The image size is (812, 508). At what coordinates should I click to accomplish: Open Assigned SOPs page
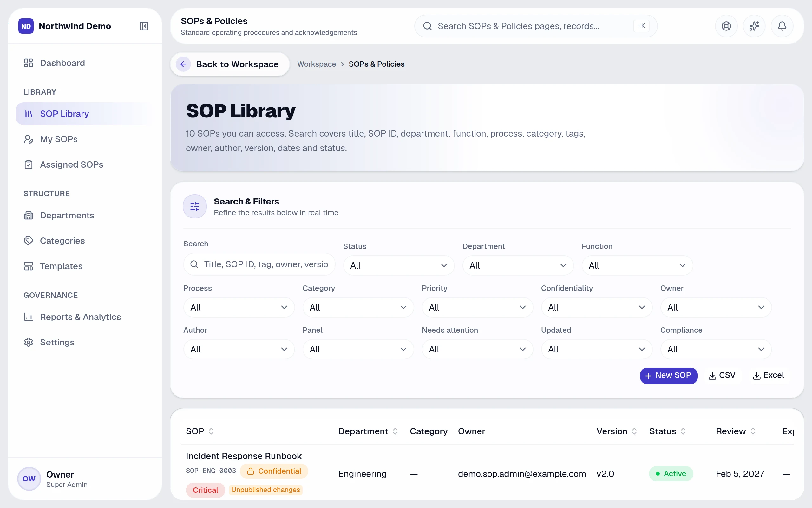pyautogui.click(x=85, y=165)
